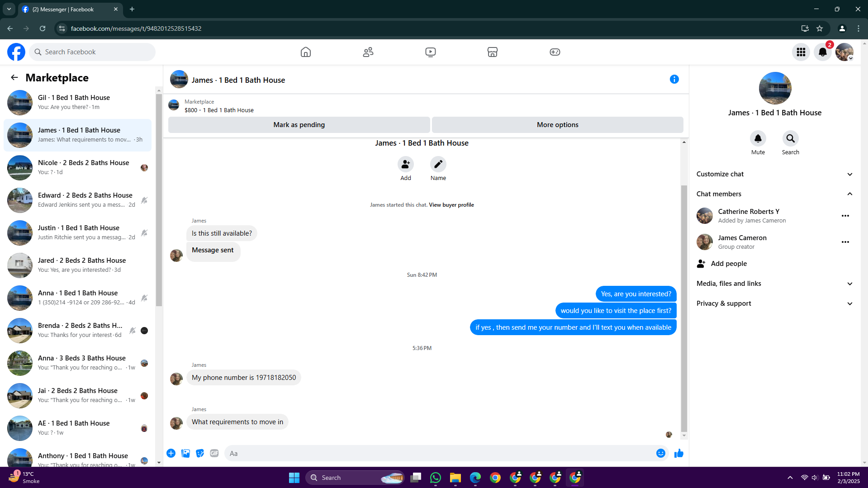Open the Watch video icon

pos(431,52)
